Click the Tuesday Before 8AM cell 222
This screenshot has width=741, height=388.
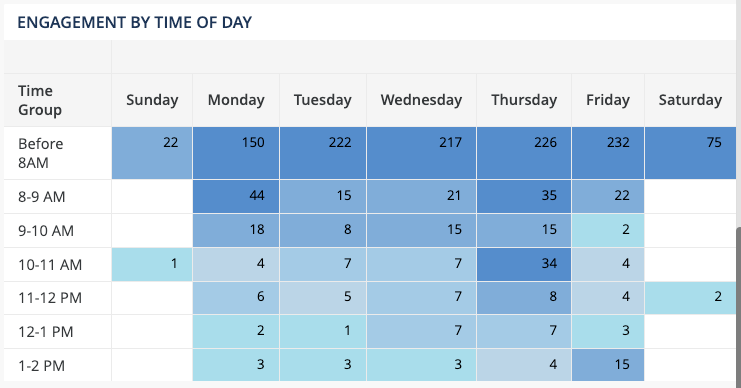click(x=323, y=153)
